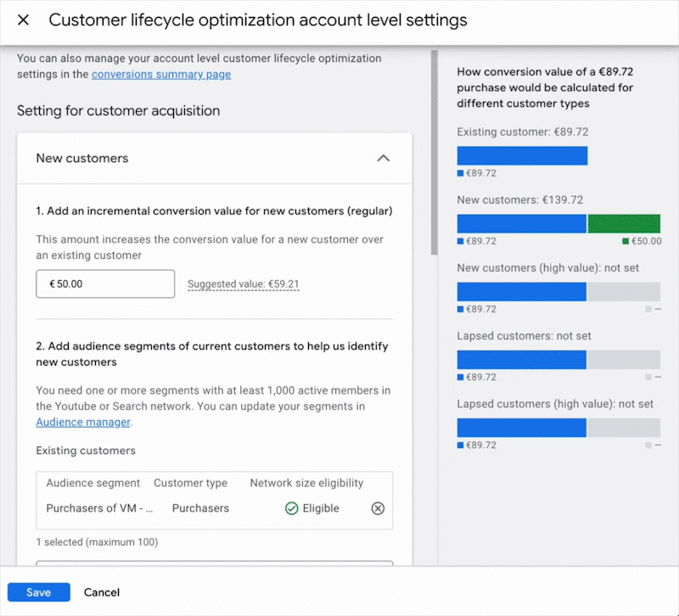679x616 pixels.
Task: Select the green €50.00 bar segment
Action: click(623, 224)
